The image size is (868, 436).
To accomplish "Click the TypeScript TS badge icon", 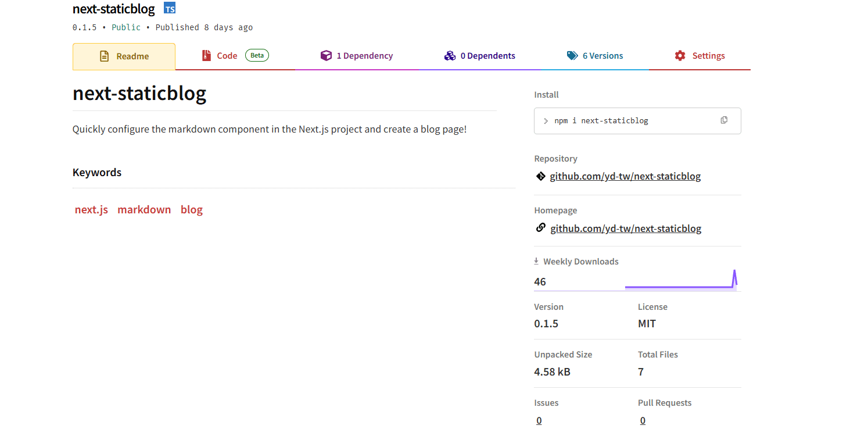I will tap(170, 9).
